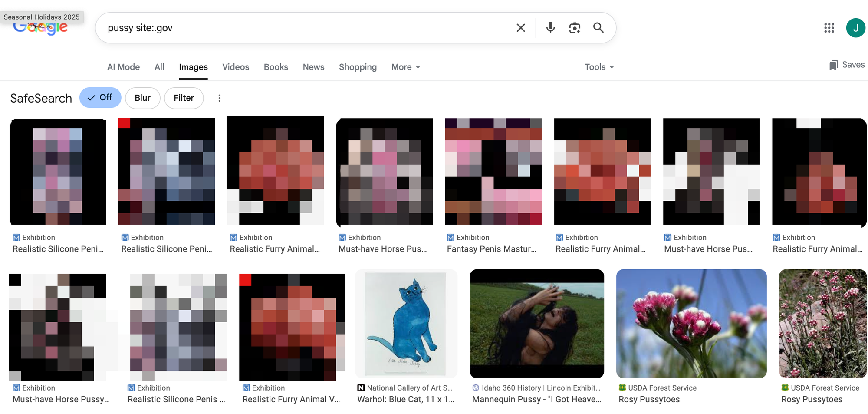Open the SafeSearch three-dot menu
Image resolution: width=868 pixels, height=414 pixels.
pyautogui.click(x=220, y=98)
